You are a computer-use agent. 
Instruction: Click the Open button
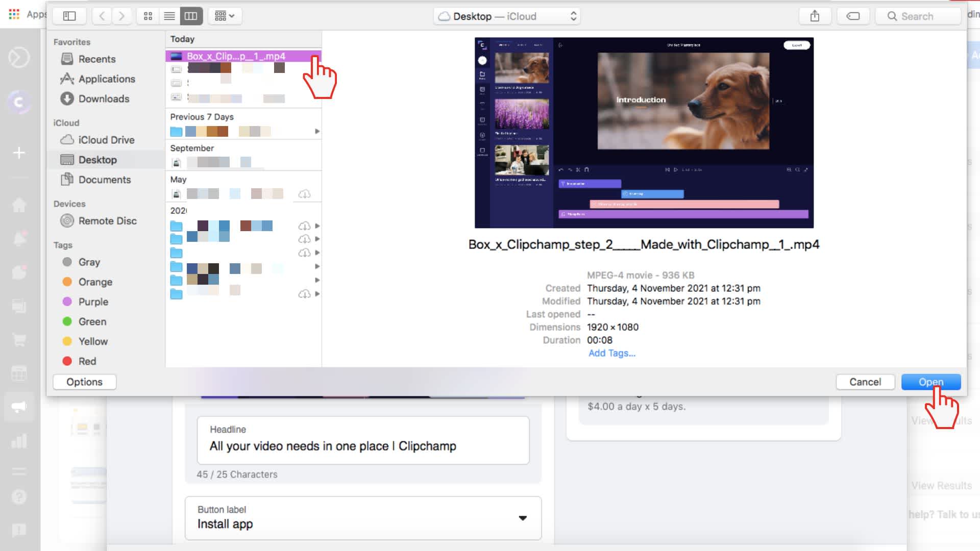click(931, 382)
